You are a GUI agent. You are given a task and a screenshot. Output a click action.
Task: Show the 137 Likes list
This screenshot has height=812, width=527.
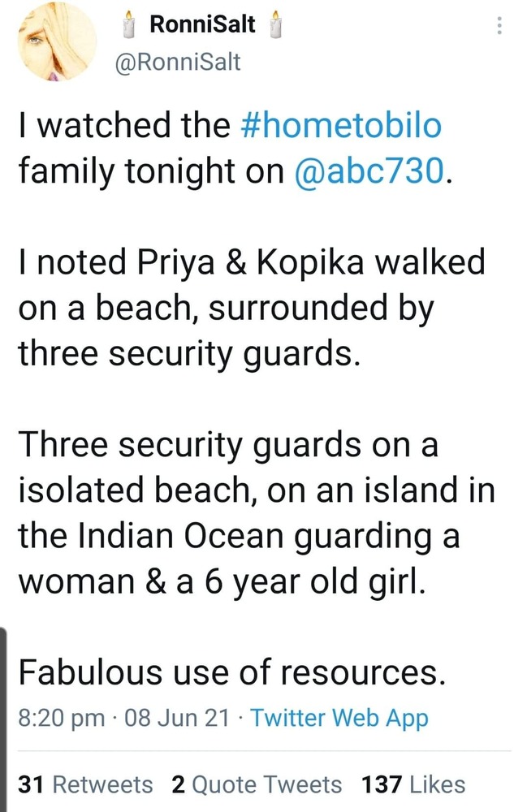coord(414,784)
